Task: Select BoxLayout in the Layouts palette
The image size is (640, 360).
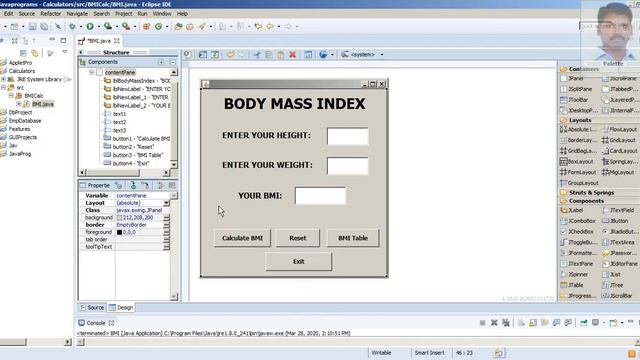Action: (x=577, y=162)
